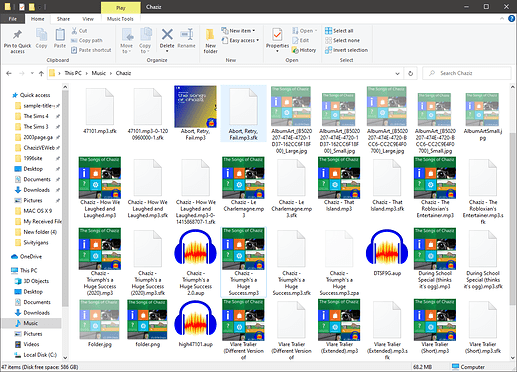Select DTSF9G.aup Audacity file
Image resolution: width=517 pixels, height=372 pixels.
[x=387, y=253]
